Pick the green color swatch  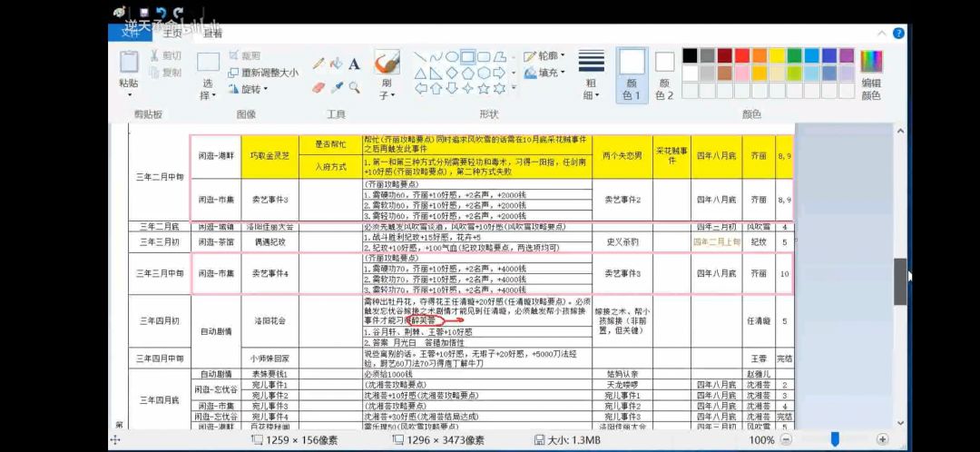[x=794, y=55]
